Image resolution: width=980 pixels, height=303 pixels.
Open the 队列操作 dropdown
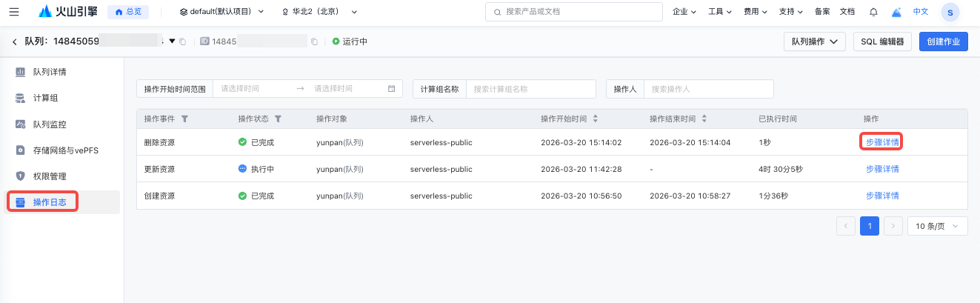point(814,41)
